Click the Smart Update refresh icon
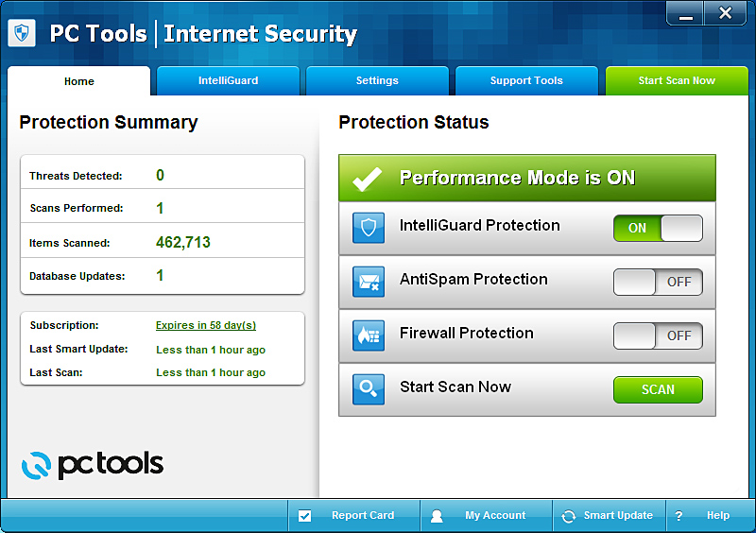756x533 pixels. (569, 516)
